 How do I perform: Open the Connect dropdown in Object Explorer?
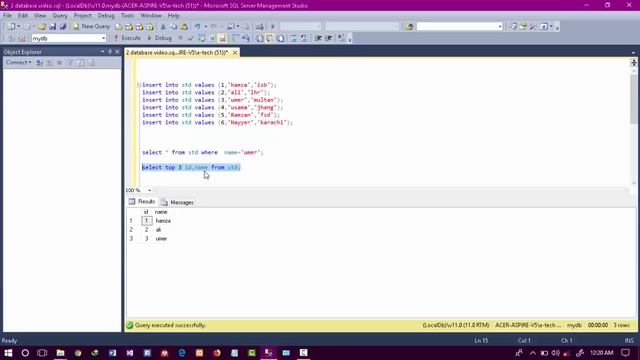point(18,62)
